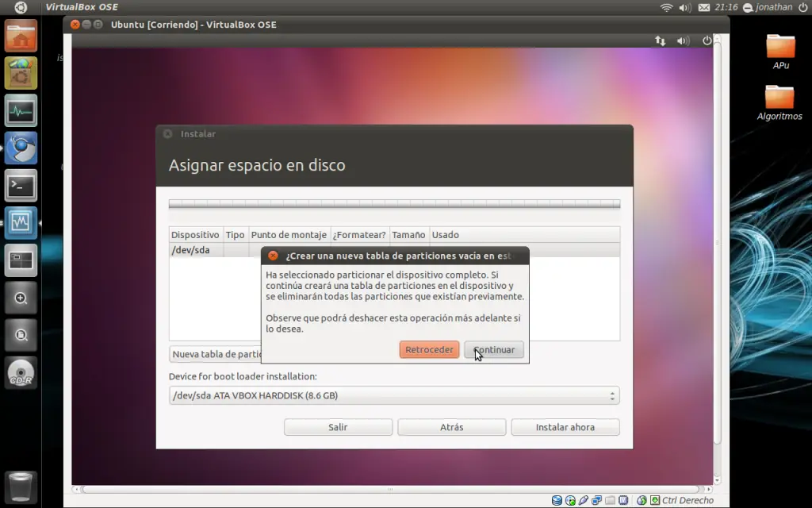The height and width of the screenshot is (508, 812).
Task: Click the Continuar button in the dialog
Action: (x=494, y=350)
